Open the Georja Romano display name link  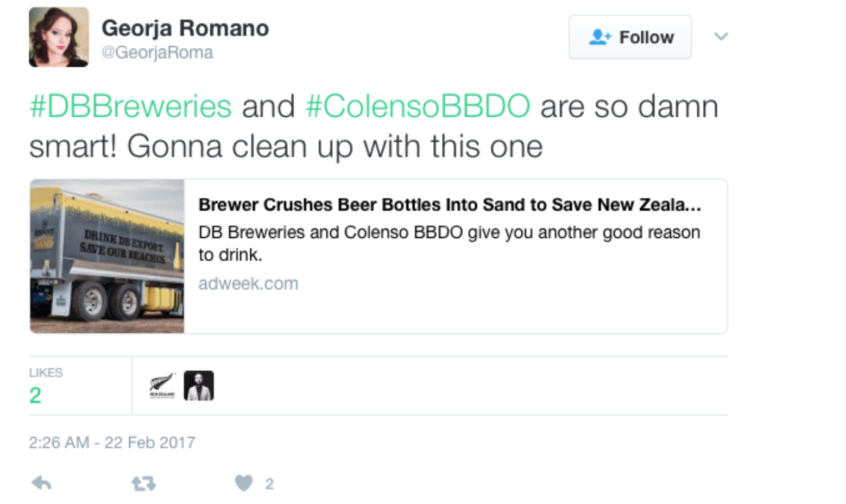(185, 28)
